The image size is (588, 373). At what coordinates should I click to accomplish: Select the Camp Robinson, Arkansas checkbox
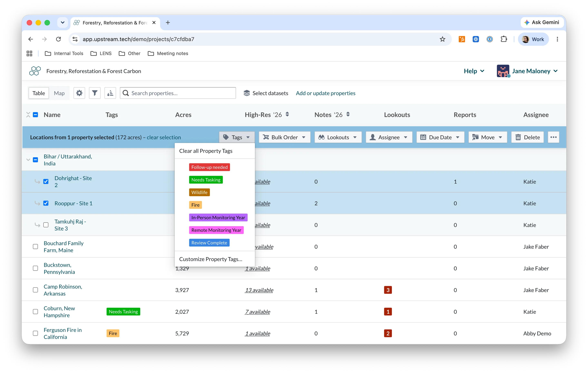pos(35,290)
